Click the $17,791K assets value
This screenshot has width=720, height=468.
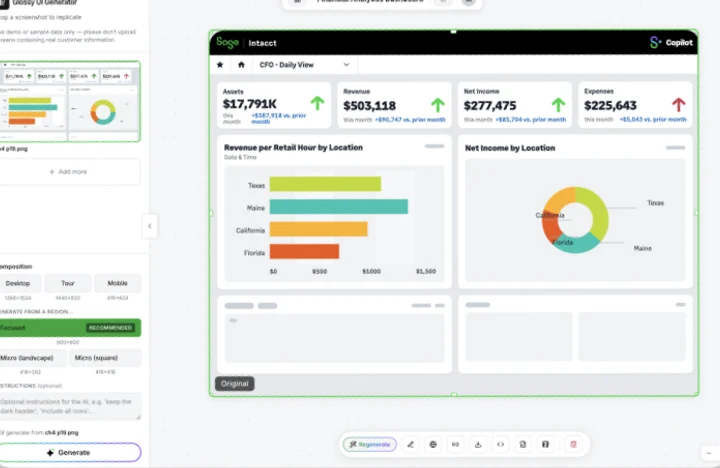point(250,104)
